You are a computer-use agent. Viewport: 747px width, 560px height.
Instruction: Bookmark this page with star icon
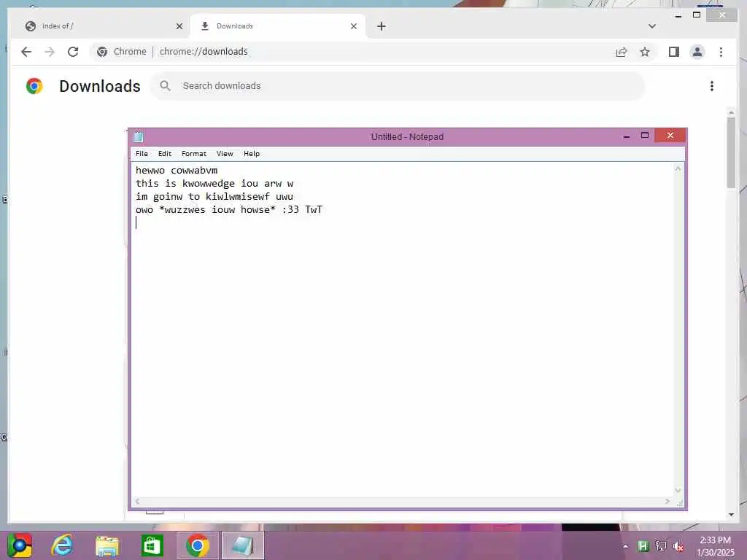pyautogui.click(x=645, y=52)
